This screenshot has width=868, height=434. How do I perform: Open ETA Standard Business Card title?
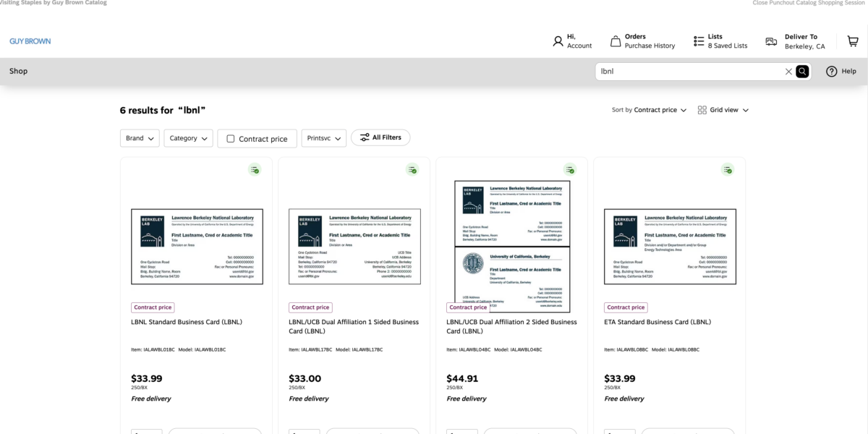tap(658, 322)
